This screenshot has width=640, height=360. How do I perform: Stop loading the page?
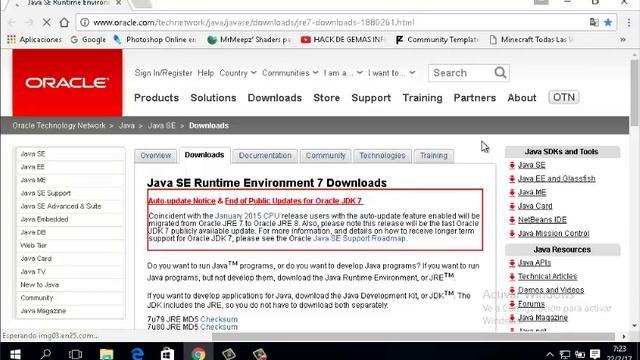pos(47,22)
